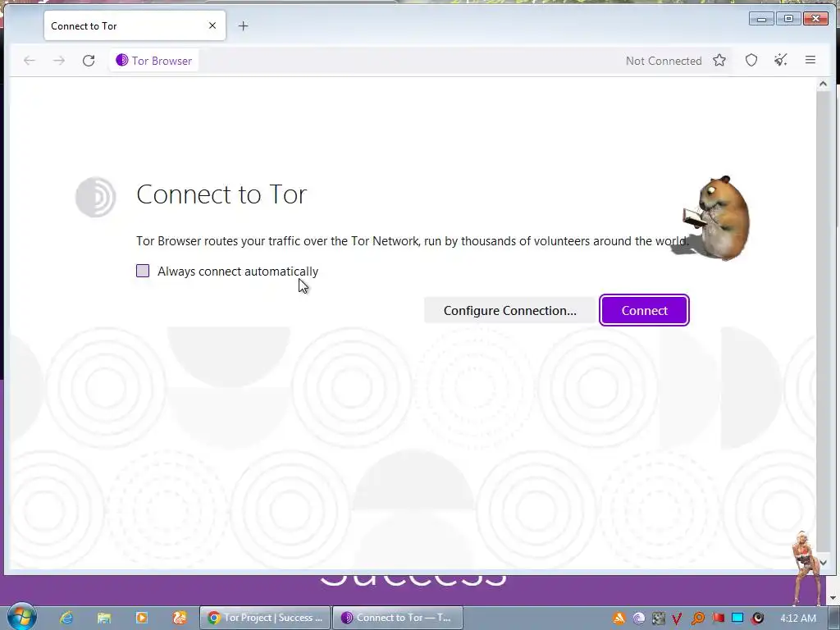This screenshot has height=630, width=840.
Task: Click the purple round tray icon
Action: coord(638,619)
